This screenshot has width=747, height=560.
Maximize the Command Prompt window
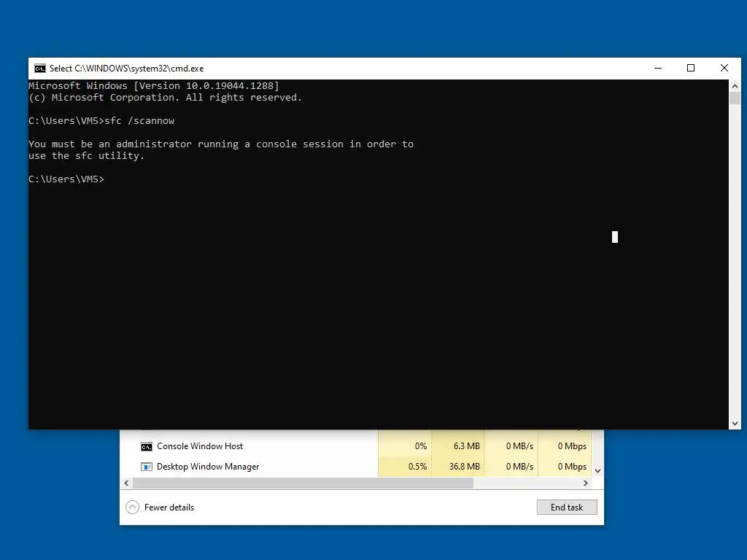pos(691,68)
